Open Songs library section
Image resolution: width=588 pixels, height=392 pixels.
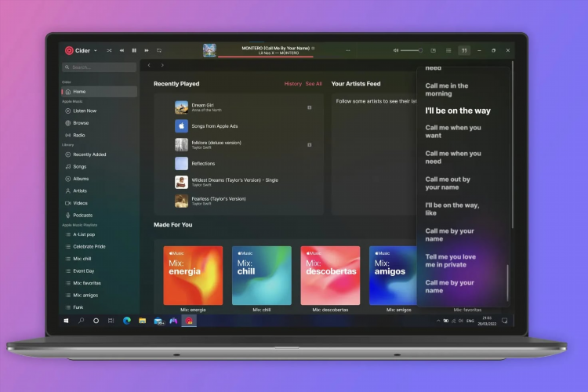point(99,166)
